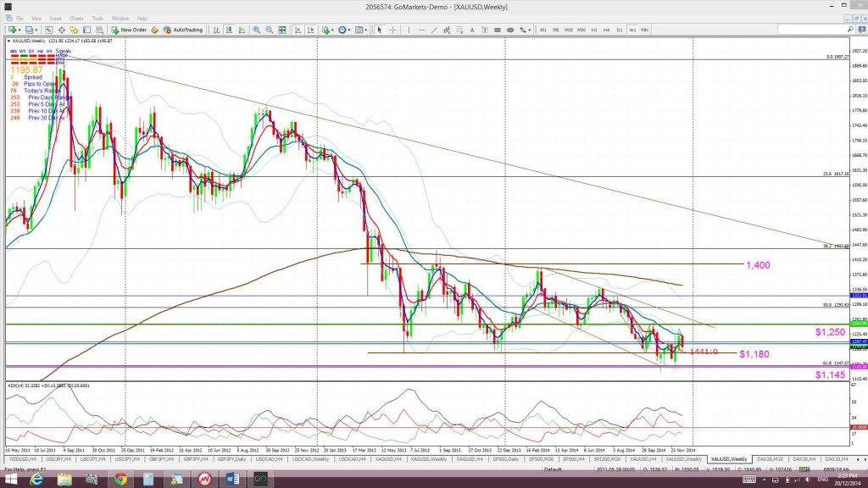Open Google Chrome from taskbar
The width and height of the screenshot is (868, 488).
pos(120,480)
